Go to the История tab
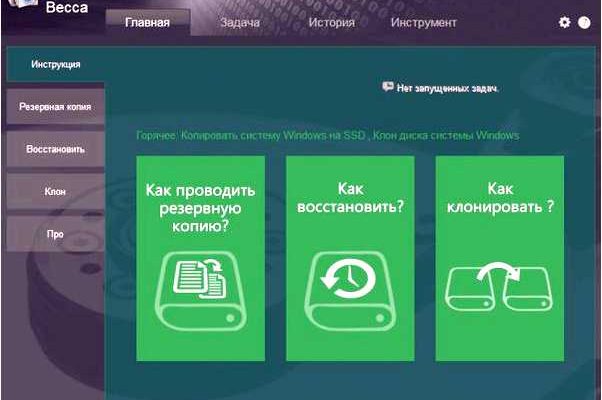This screenshot has width=602, height=400. click(x=330, y=22)
